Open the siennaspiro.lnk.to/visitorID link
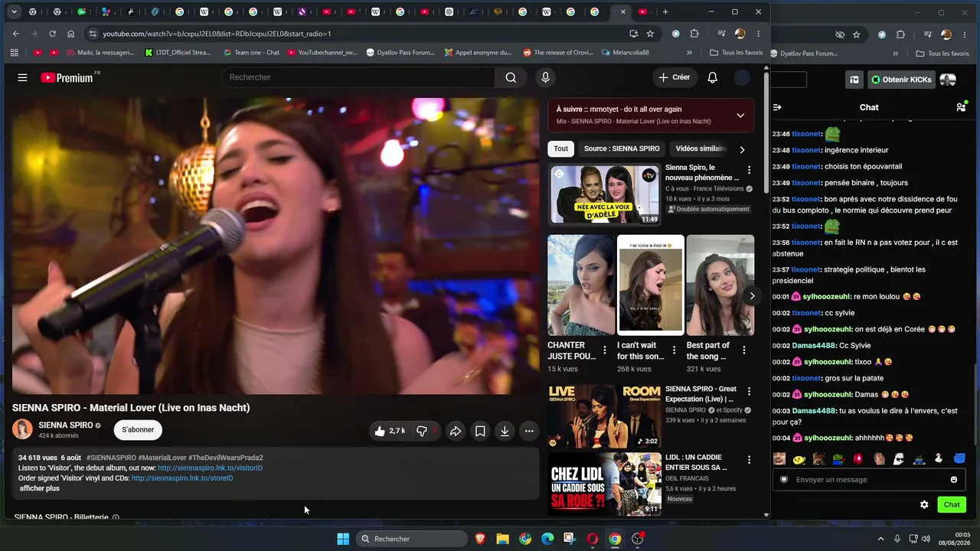 [210, 468]
